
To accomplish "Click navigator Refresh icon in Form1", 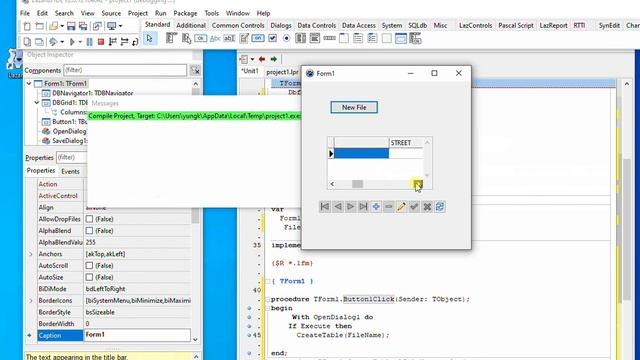I will (x=440, y=207).
